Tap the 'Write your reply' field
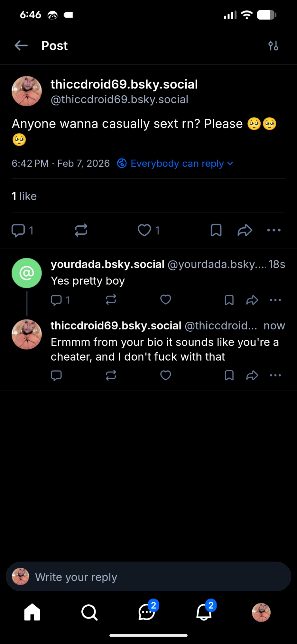Image resolution: width=297 pixels, height=644 pixels. (x=148, y=577)
